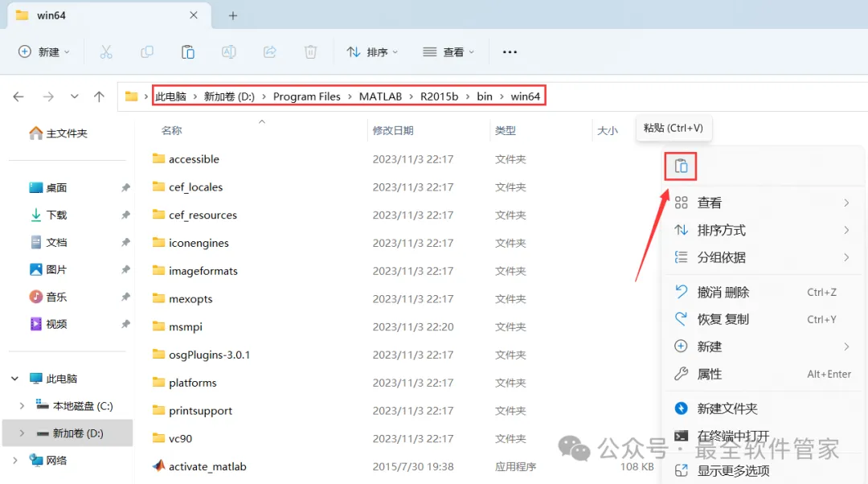Screen dimensions: 868x484
Task: Sort by 修改日期 column header
Action: pos(393,131)
